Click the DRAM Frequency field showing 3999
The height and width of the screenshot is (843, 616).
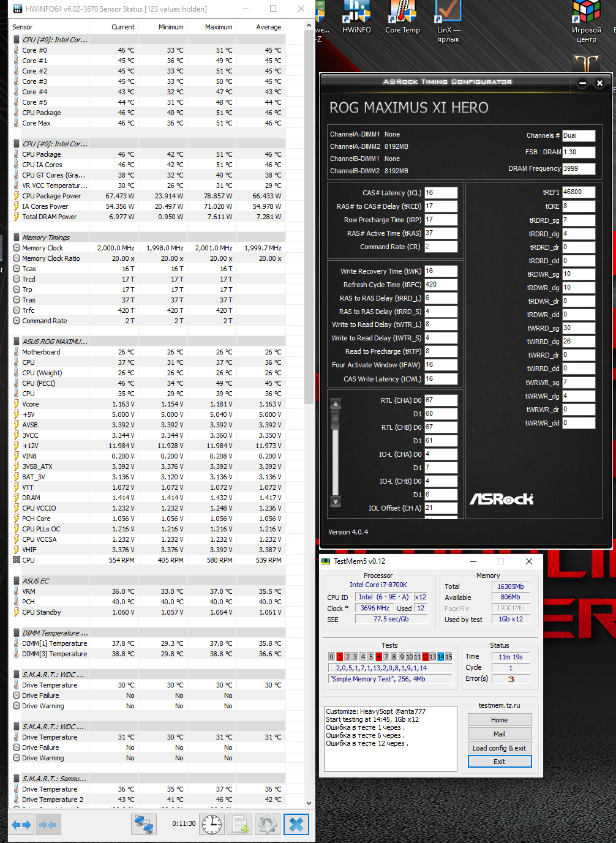pyautogui.click(x=579, y=169)
